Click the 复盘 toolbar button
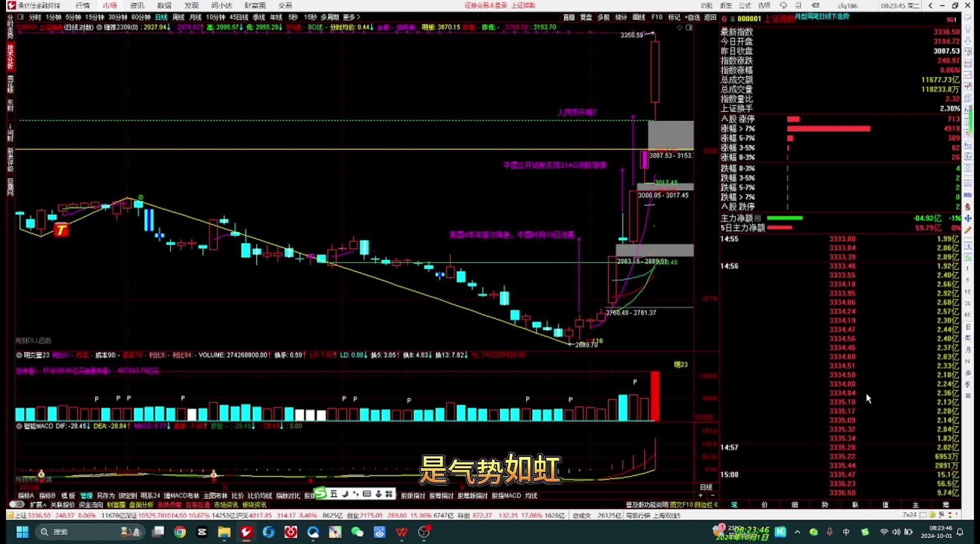The width and height of the screenshot is (980, 544). [586, 17]
